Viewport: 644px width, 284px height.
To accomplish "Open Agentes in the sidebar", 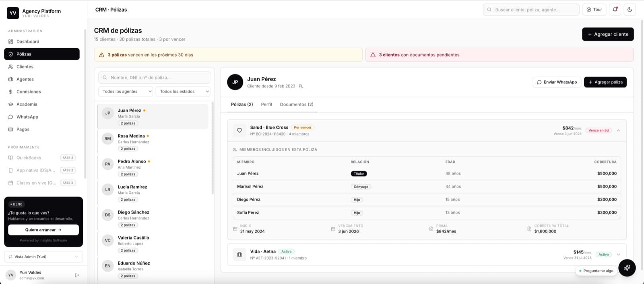I will 42,79.
